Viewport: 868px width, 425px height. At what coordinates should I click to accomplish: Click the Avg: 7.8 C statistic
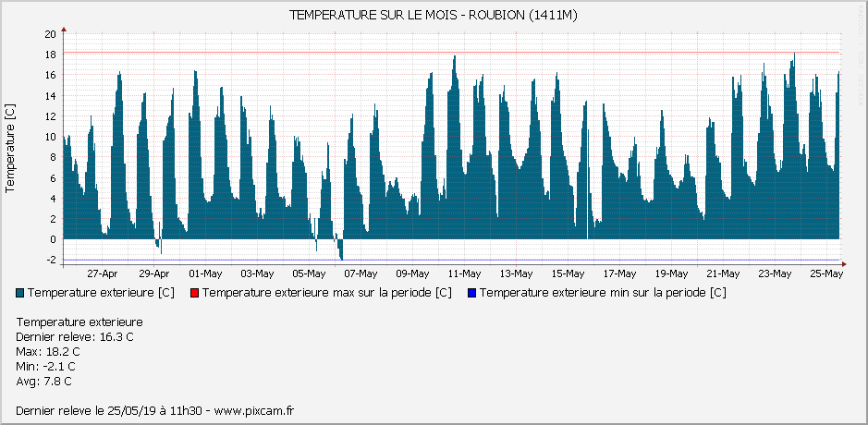[44, 382]
